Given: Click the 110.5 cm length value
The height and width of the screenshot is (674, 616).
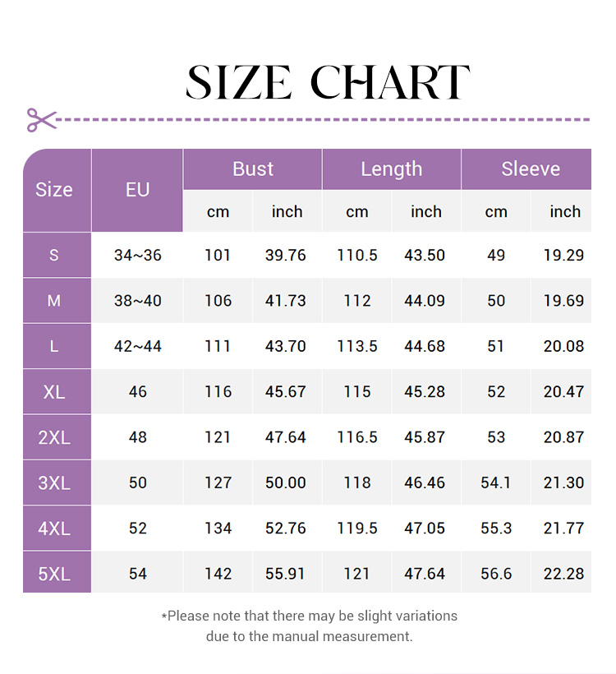Looking at the screenshot, I should pyautogui.click(x=357, y=255).
